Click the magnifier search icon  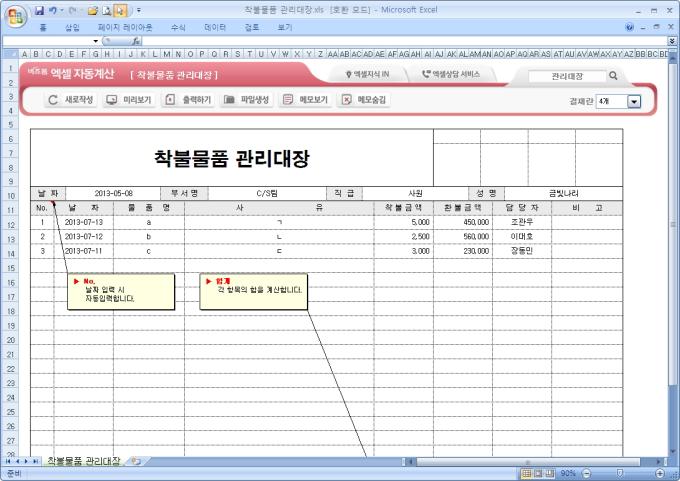[x=613, y=76]
